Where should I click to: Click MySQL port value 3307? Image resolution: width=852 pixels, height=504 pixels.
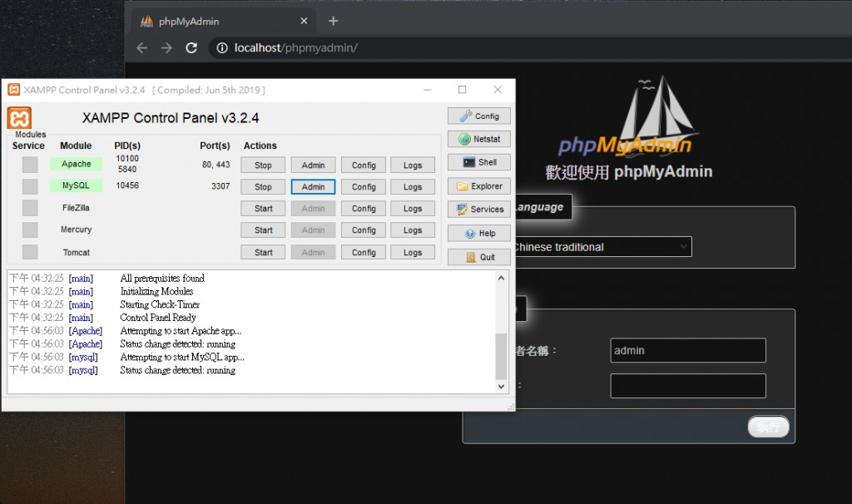tap(220, 186)
